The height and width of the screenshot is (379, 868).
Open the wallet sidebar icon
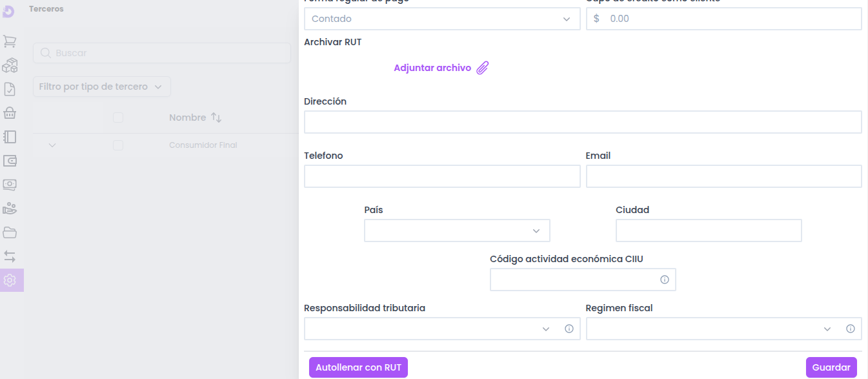(x=10, y=161)
